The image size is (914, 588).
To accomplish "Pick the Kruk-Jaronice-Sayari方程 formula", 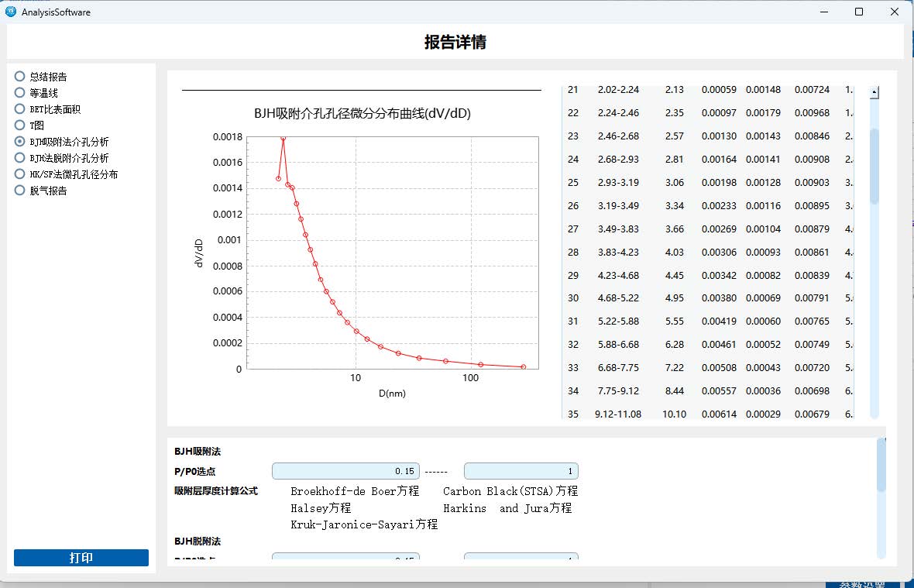I will 364,524.
